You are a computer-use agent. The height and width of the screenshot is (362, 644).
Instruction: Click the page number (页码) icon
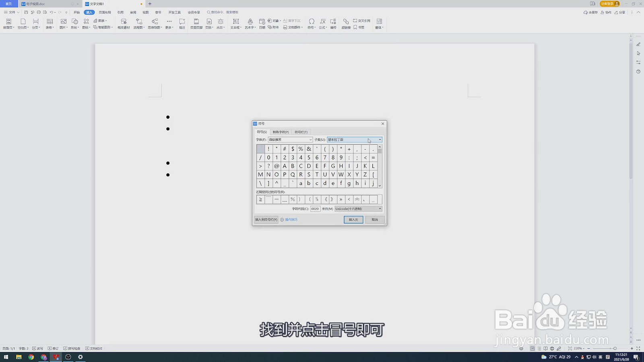209,21
